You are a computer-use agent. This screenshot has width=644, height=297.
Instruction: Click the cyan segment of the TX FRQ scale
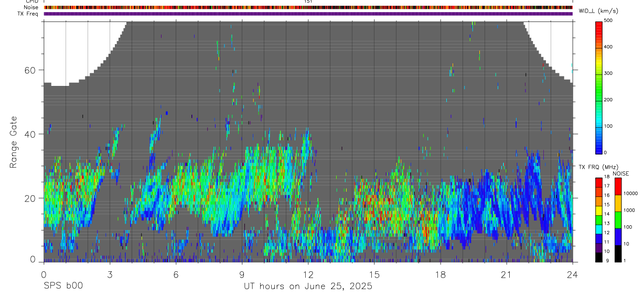(x=599, y=229)
